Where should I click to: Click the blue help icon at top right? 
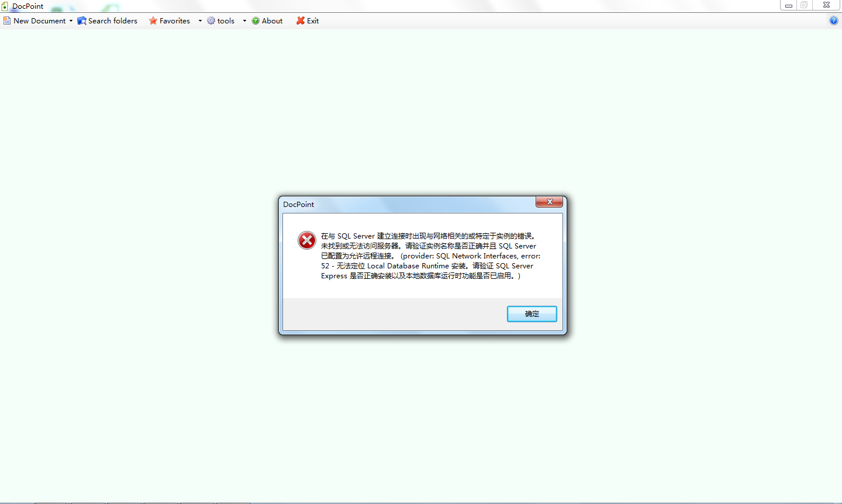[834, 20]
